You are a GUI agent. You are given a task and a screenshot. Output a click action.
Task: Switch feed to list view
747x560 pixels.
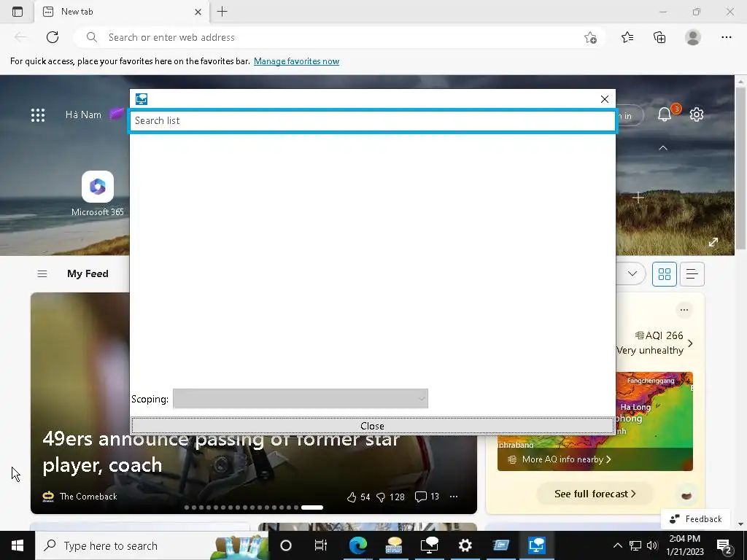[x=692, y=274]
